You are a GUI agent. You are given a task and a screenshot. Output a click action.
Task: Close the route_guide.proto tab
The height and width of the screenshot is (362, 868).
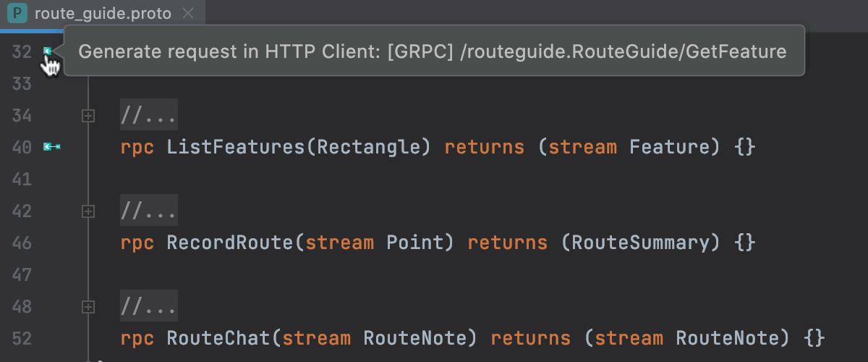[188, 14]
